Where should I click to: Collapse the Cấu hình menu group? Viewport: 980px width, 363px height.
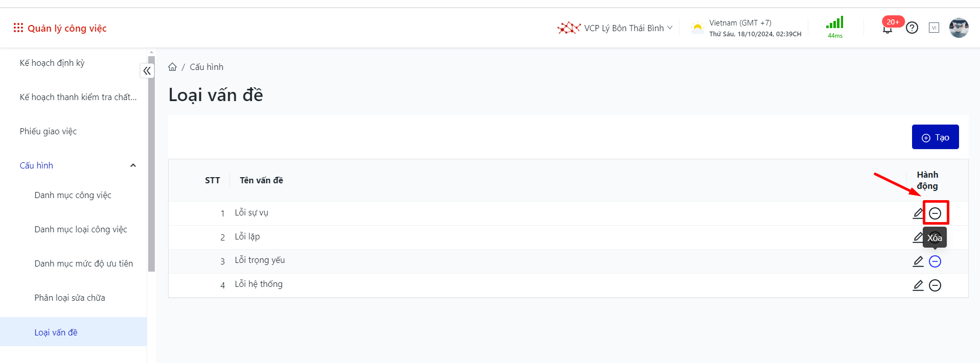[133, 165]
